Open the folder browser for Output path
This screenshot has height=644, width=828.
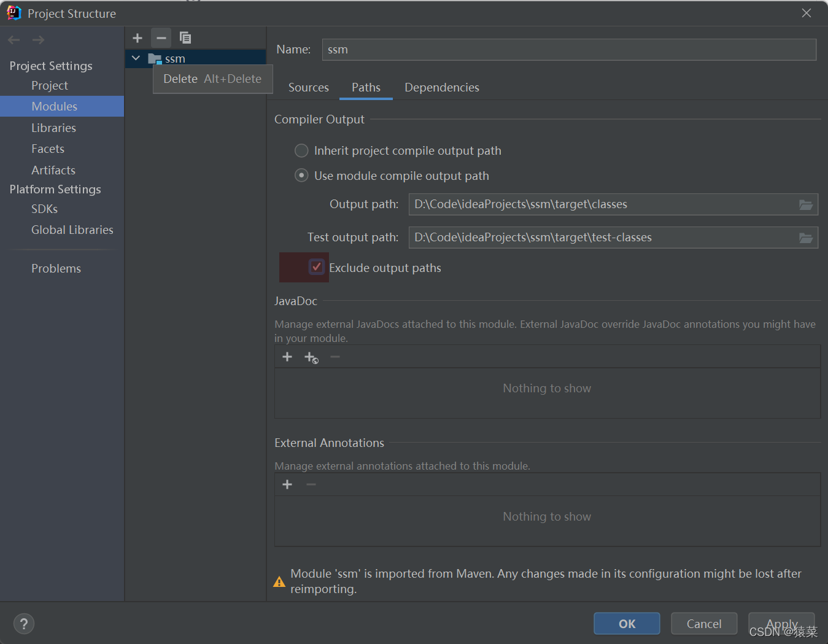point(806,204)
